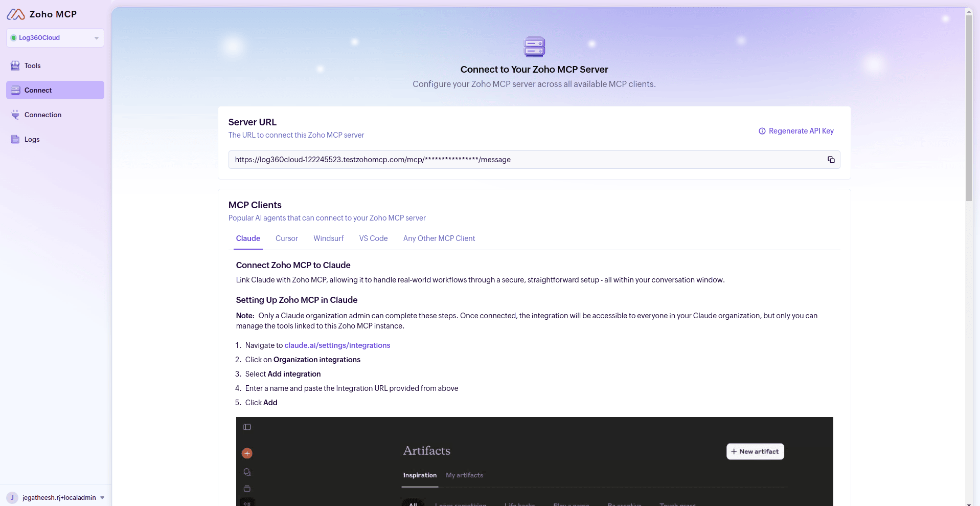This screenshot has height=506, width=980.
Task: Click the chat icon in Claude preview
Action: (x=247, y=472)
